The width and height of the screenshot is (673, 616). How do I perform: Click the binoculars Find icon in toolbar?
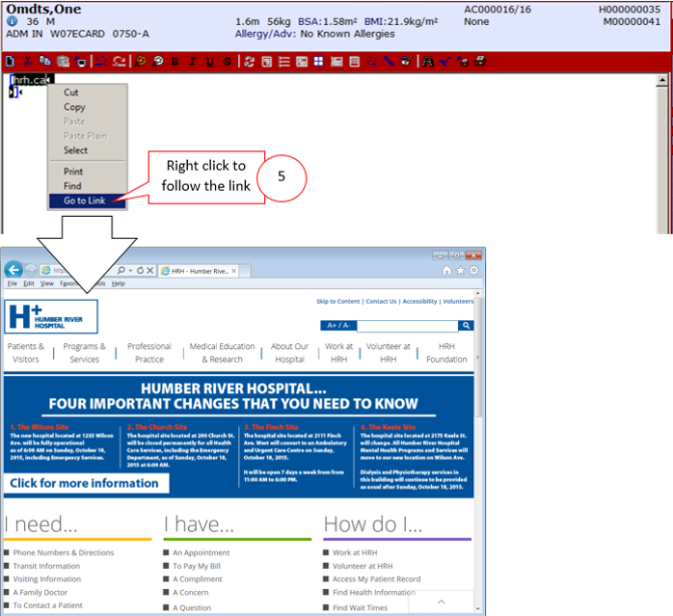coord(427,62)
